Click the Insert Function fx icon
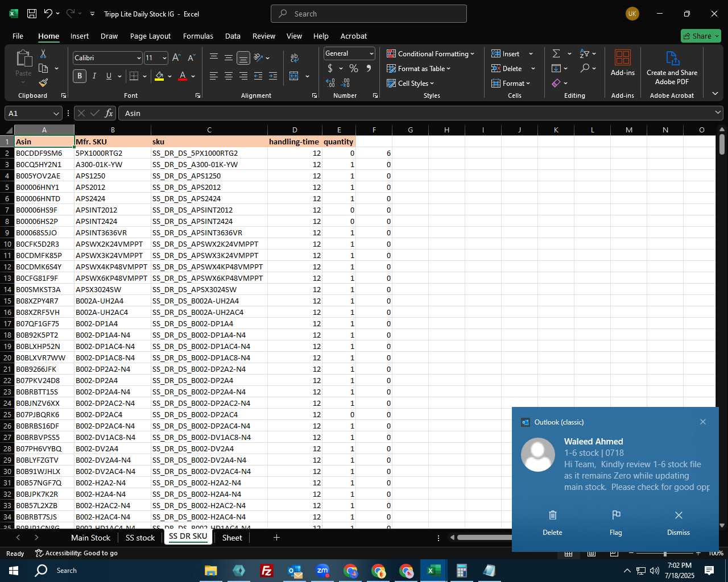The image size is (728, 582). click(109, 113)
